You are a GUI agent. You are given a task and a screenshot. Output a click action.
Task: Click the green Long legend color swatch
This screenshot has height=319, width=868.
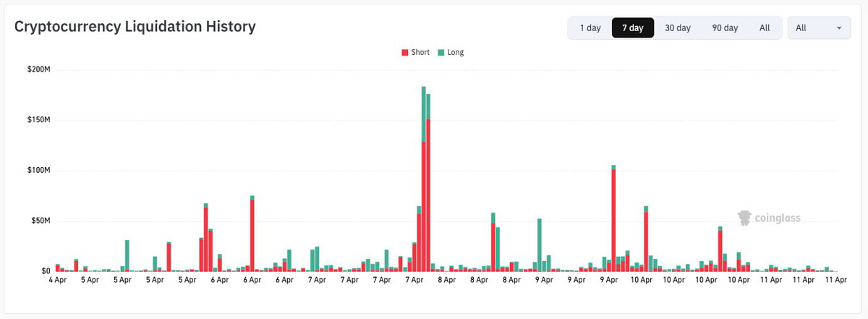tap(441, 52)
